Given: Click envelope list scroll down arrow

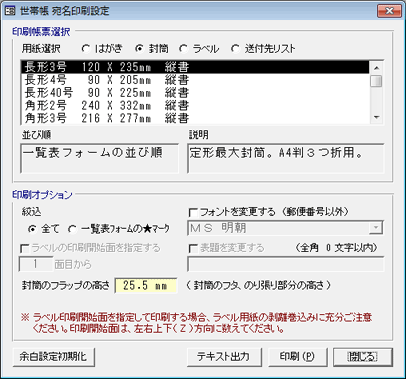Looking at the screenshot, I should coord(376,117).
